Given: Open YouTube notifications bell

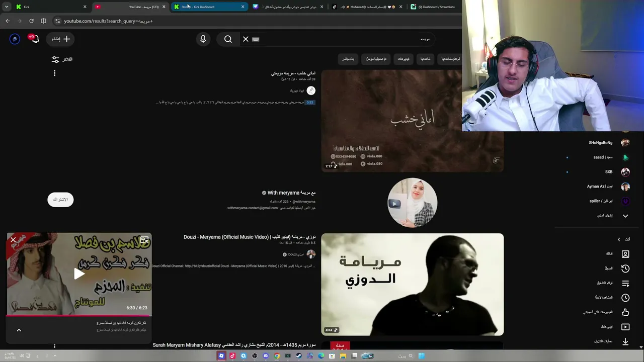Looking at the screenshot, I should coord(34,39).
